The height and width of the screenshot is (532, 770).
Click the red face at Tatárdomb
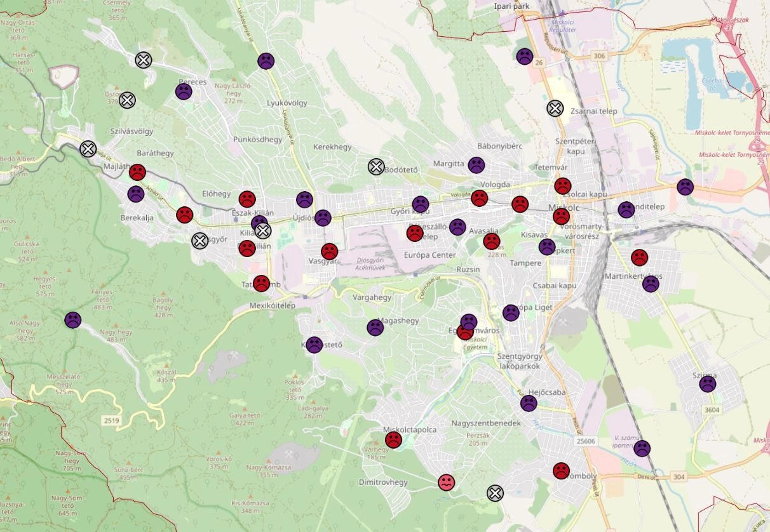(x=261, y=283)
